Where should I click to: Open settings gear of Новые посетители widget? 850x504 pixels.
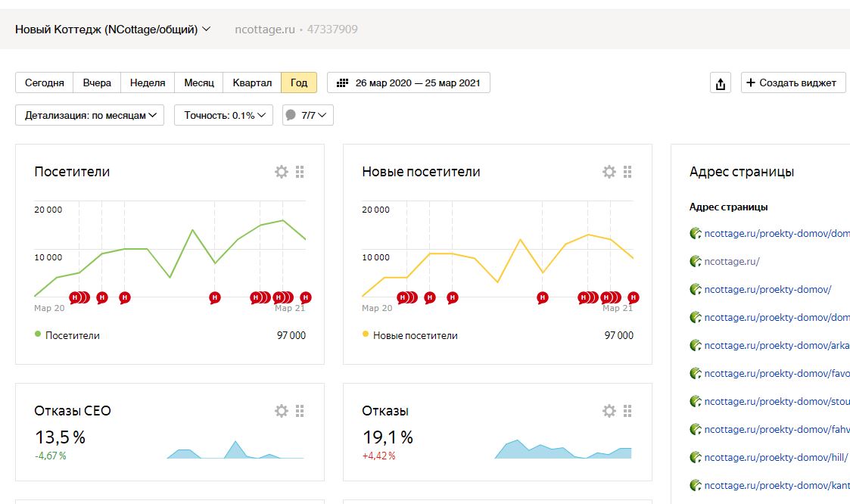pos(609,172)
